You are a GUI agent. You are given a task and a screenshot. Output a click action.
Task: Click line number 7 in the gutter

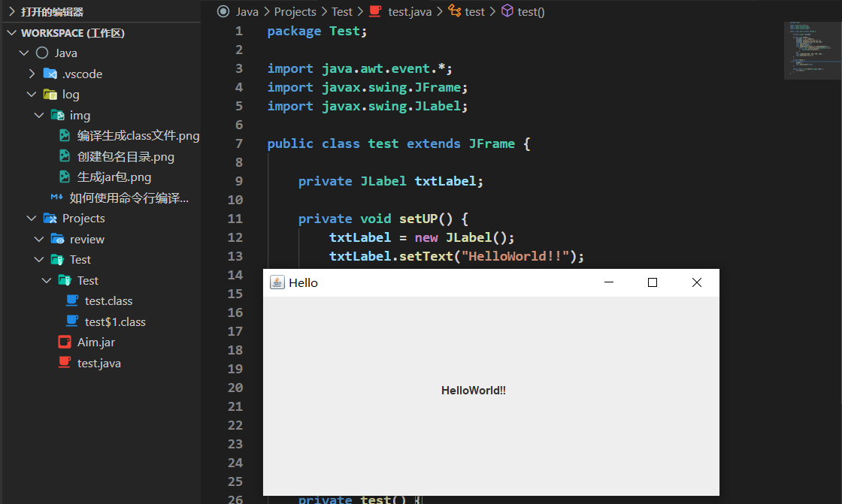(x=238, y=143)
